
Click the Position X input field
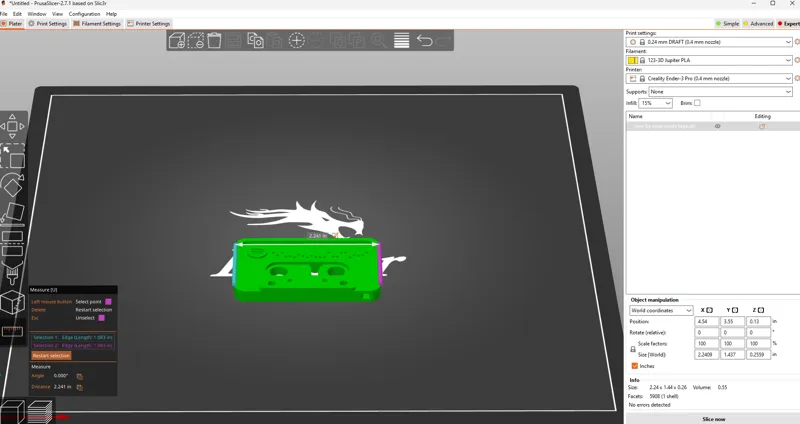(706, 321)
